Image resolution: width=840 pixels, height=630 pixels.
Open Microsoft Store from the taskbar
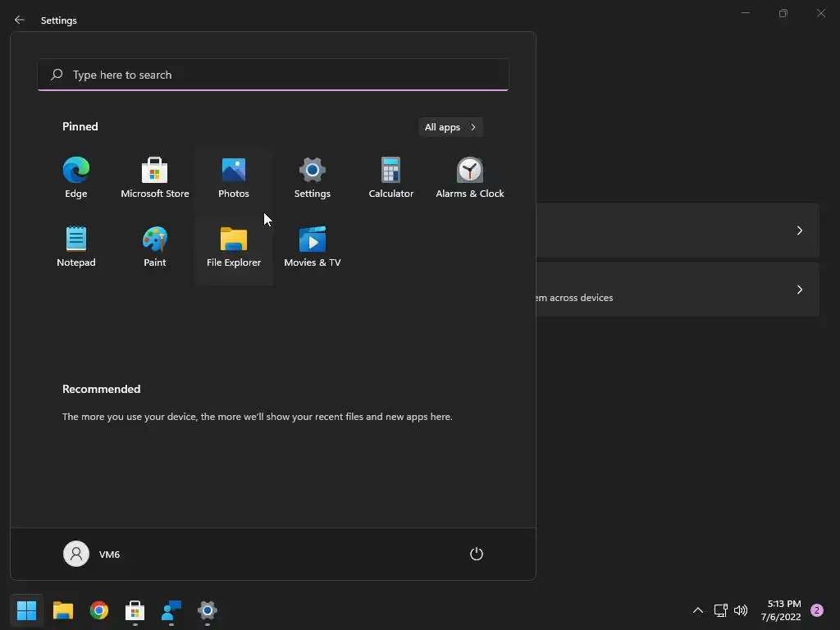point(135,610)
